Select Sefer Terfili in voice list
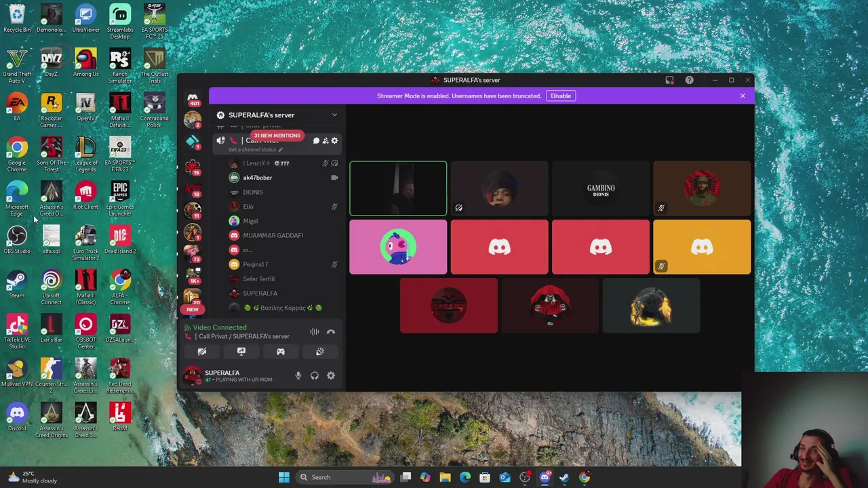The image size is (868, 488). tap(283, 279)
